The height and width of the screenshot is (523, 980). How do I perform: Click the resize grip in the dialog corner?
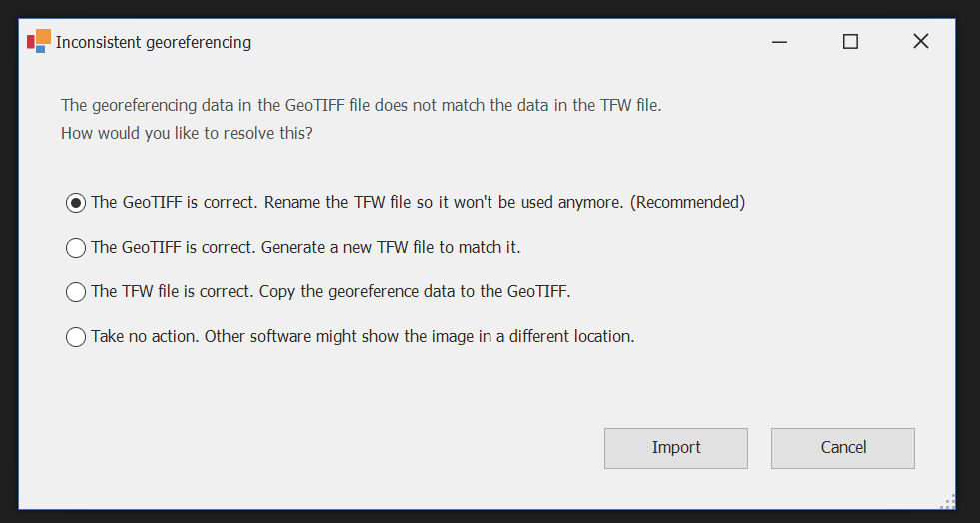tap(948, 501)
